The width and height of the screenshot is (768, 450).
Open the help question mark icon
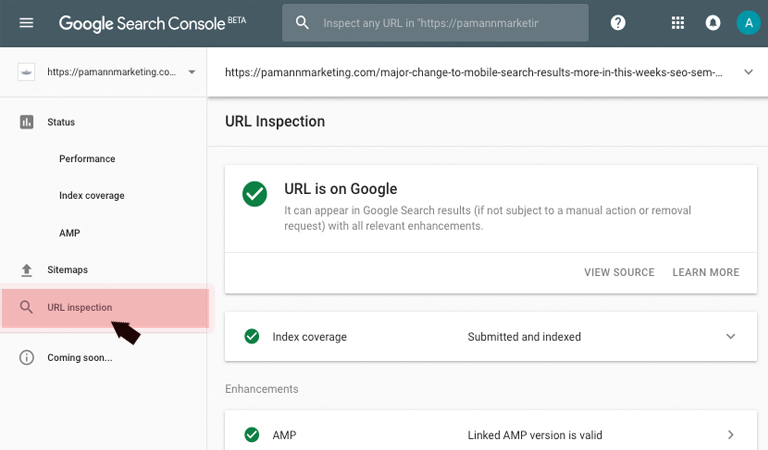pyautogui.click(x=618, y=23)
